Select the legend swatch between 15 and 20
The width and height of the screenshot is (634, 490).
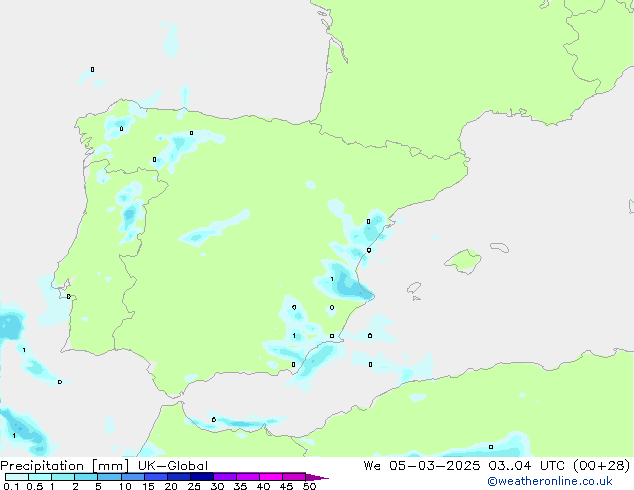(156, 477)
